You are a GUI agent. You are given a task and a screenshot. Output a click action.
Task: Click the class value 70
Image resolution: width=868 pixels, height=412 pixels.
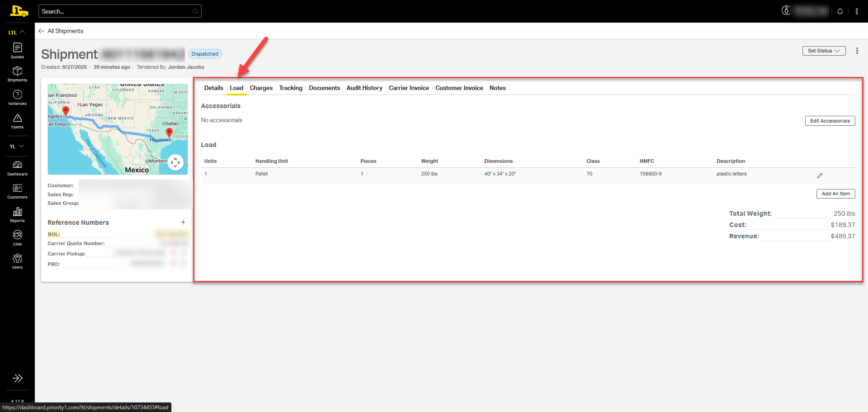(x=590, y=174)
